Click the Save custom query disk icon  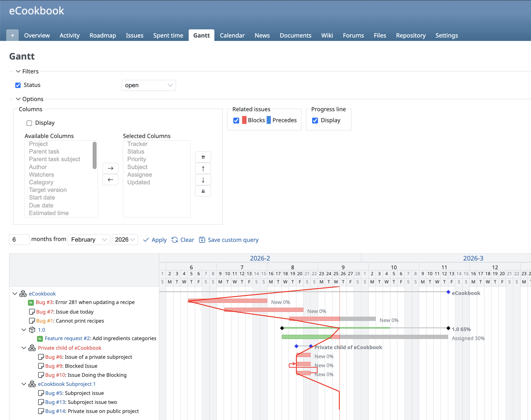click(x=202, y=240)
